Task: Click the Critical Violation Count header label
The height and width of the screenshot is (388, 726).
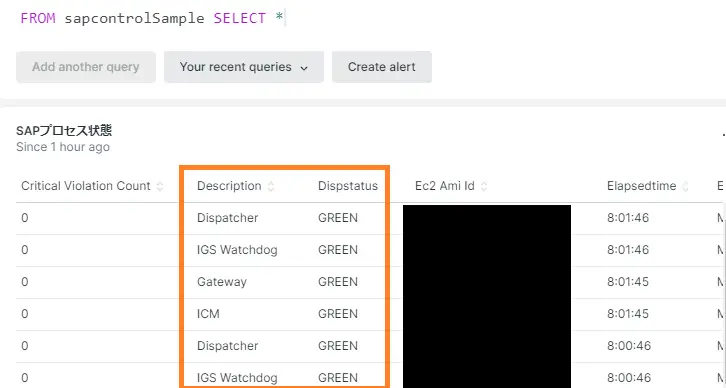Action: (x=86, y=186)
